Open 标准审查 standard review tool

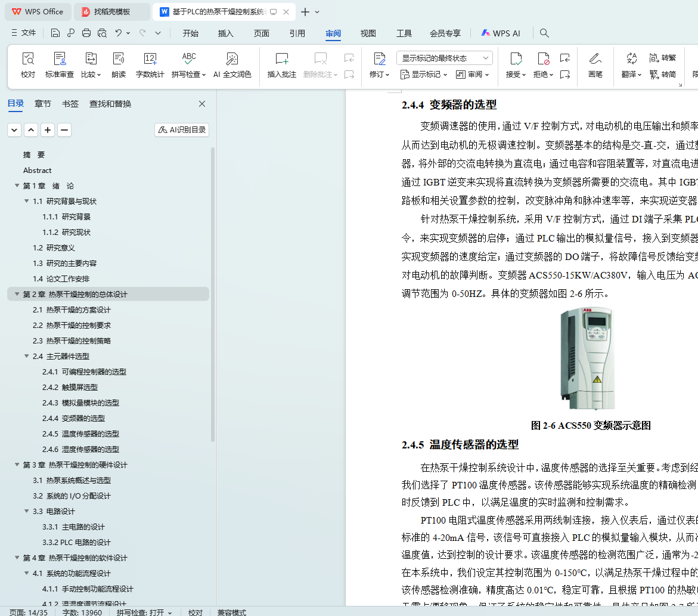tap(59, 65)
